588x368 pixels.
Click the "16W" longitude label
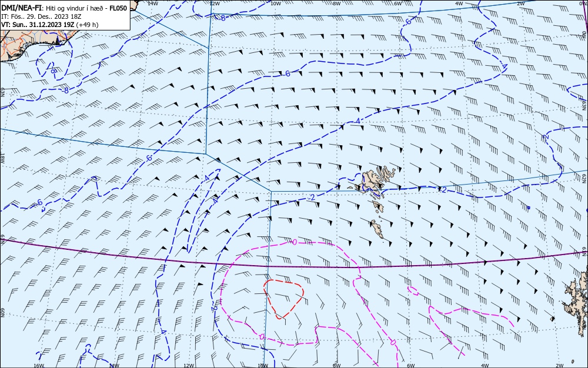click(39, 366)
